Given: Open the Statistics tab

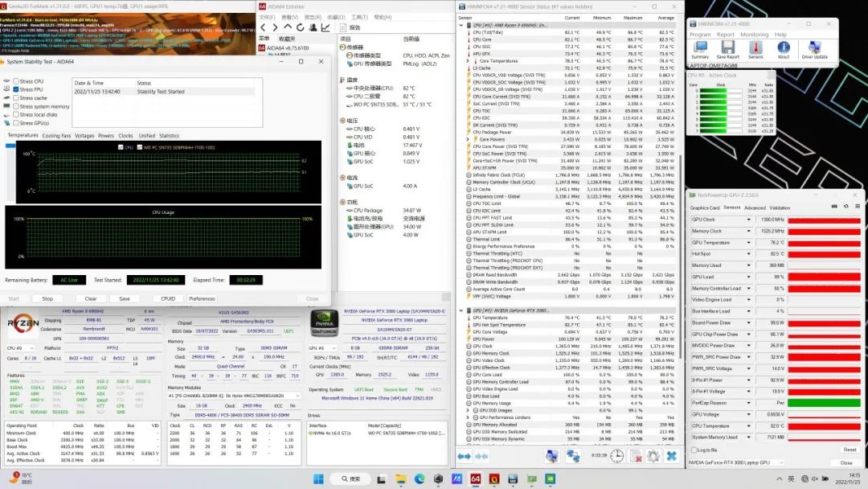Looking at the screenshot, I should (x=169, y=136).
